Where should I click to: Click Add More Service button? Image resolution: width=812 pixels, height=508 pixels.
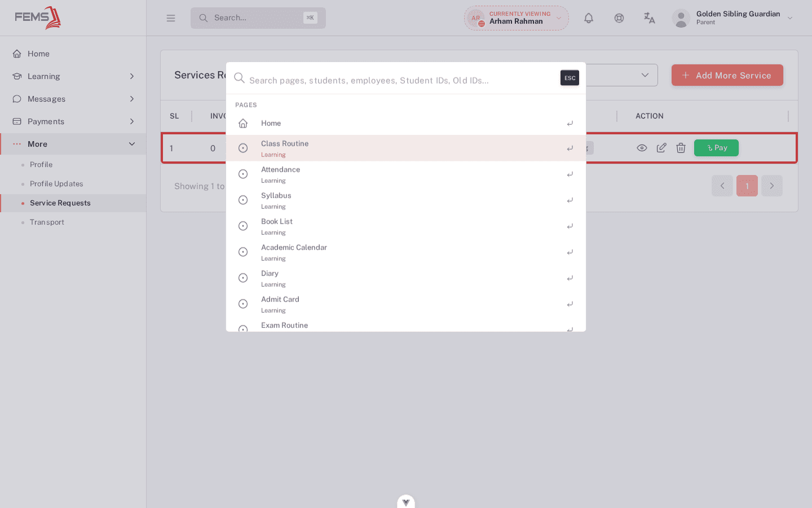pyautogui.click(x=727, y=75)
